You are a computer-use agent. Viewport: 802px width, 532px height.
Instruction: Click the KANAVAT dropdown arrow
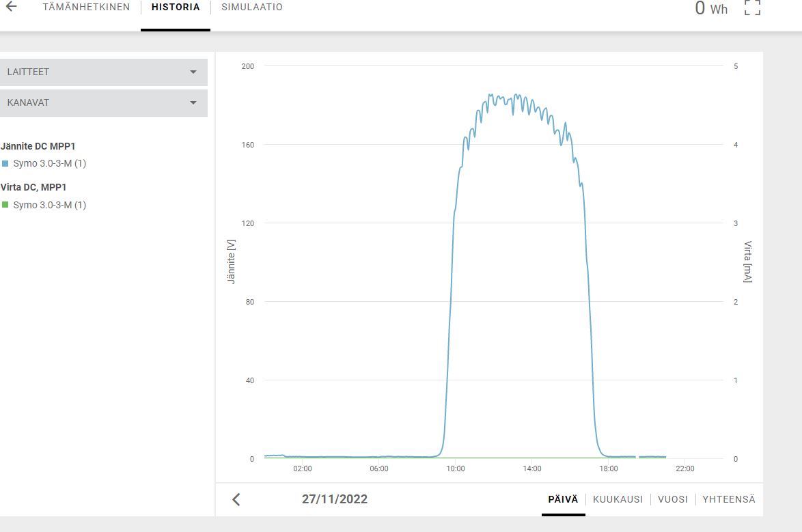pyautogui.click(x=193, y=103)
